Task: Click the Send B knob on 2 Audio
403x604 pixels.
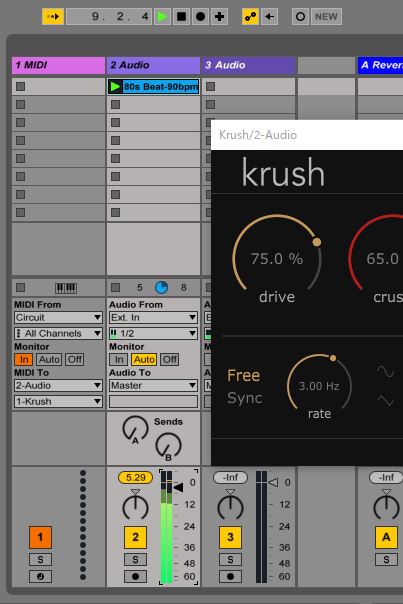Action: coord(168,445)
